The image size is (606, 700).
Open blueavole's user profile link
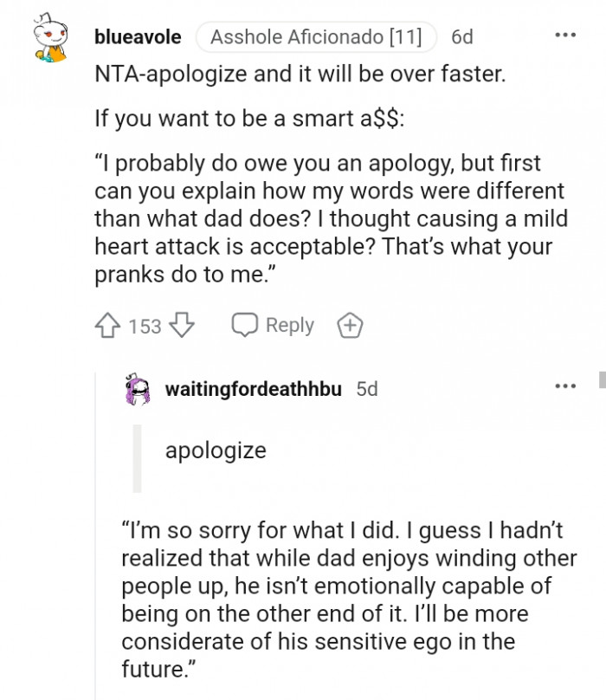point(138,37)
